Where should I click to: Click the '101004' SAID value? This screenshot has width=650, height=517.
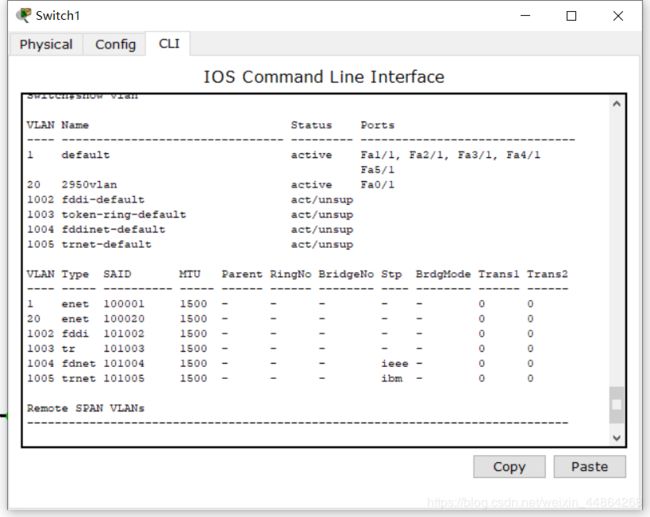pyautogui.click(x=124, y=364)
